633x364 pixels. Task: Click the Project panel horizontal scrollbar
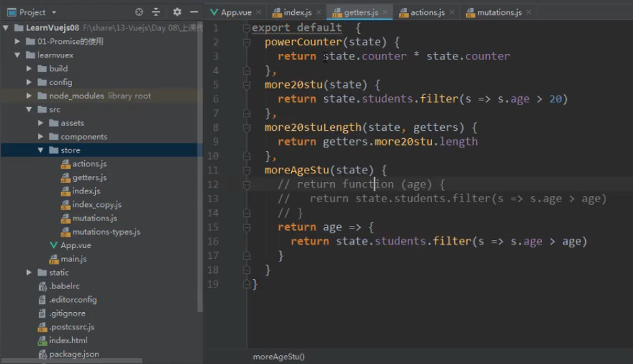(x=72, y=361)
